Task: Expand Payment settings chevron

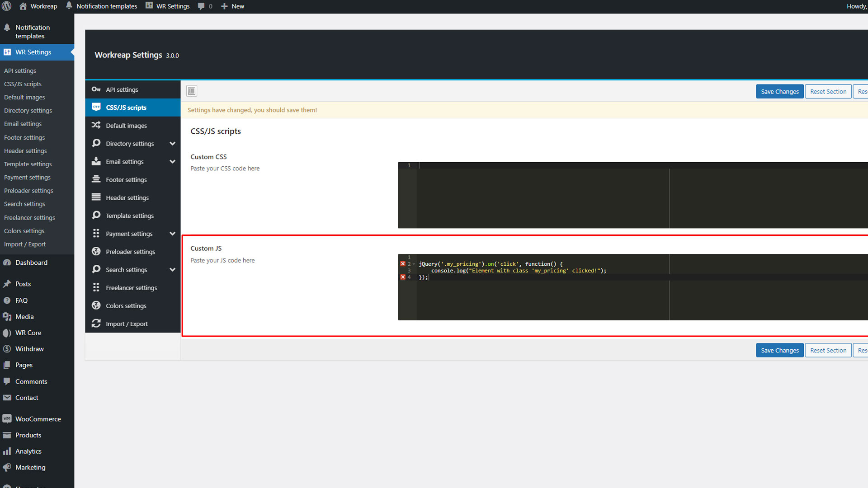Action: point(172,234)
